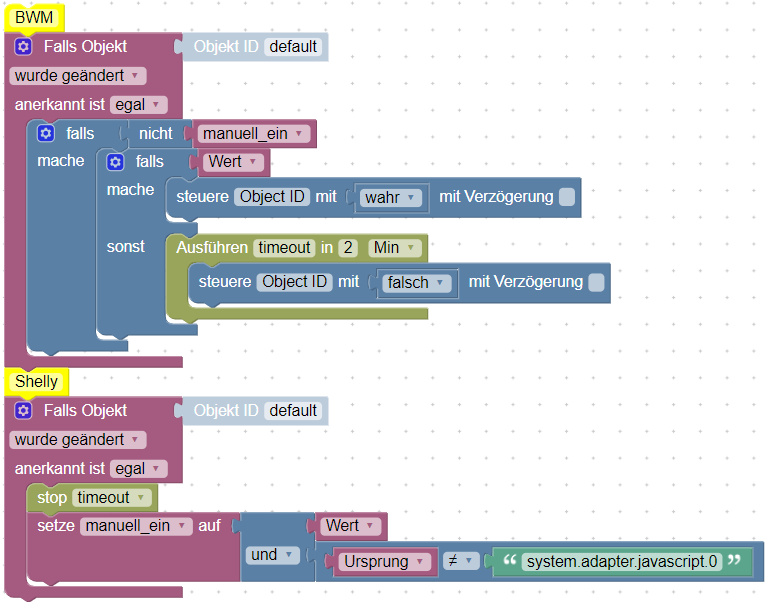Toggle 'mit Verzögerung' checkbox on wahr control block
This screenshot has height=603, width=773.
pyautogui.click(x=567, y=197)
